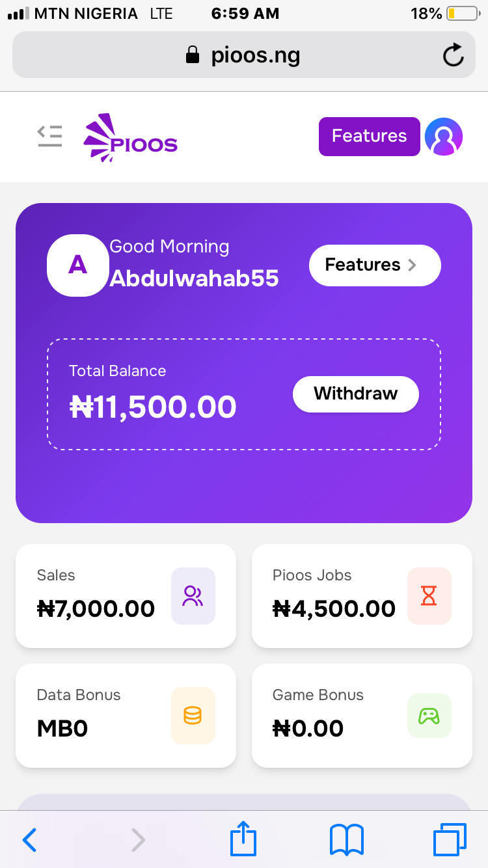488x868 pixels.
Task: Open the user profile avatar icon
Action: point(443,137)
